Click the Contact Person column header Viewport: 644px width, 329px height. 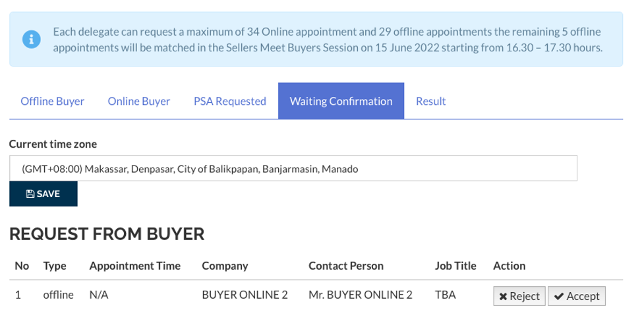coord(346,266)
